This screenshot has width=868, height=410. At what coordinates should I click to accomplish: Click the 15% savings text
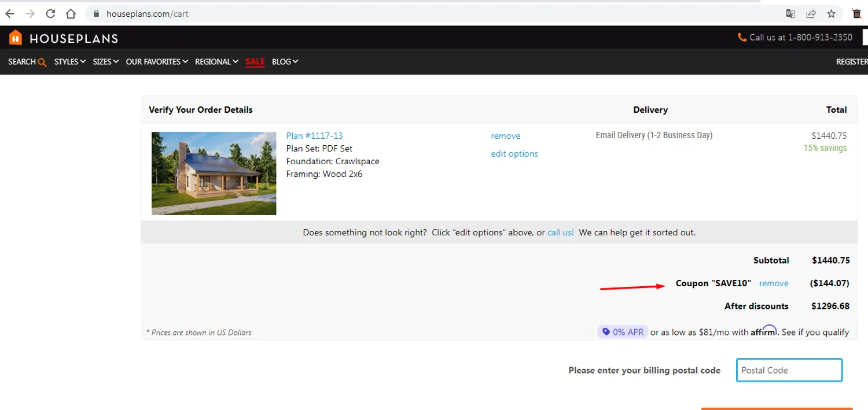pyautogui.click(x=825, y=148)
